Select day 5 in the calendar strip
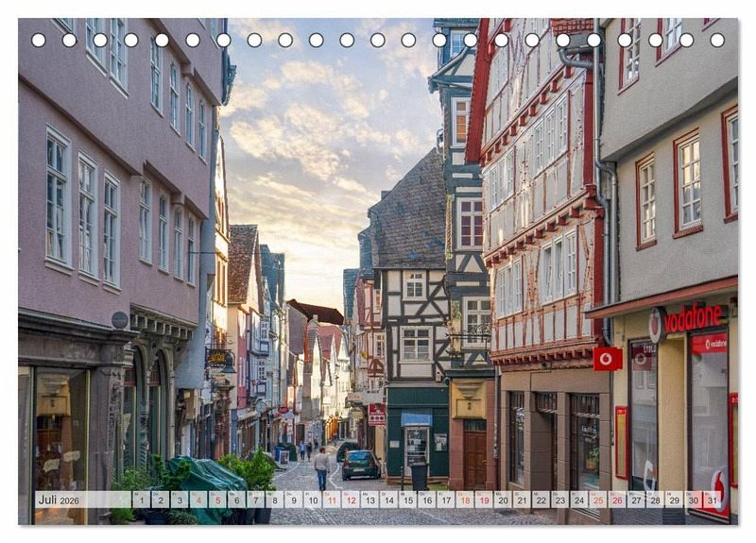Image resolution: width=756 pixels, height=543 pixels. [x=216, y=501]
